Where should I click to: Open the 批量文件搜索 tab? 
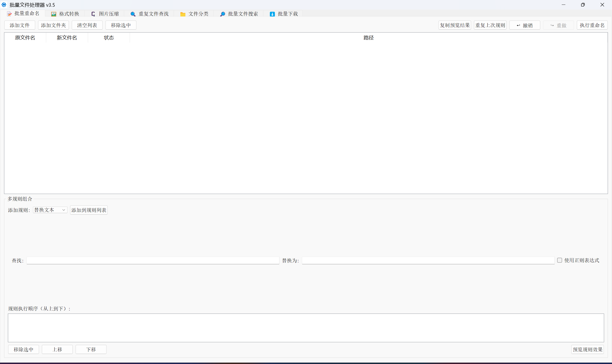pos(239,14)
